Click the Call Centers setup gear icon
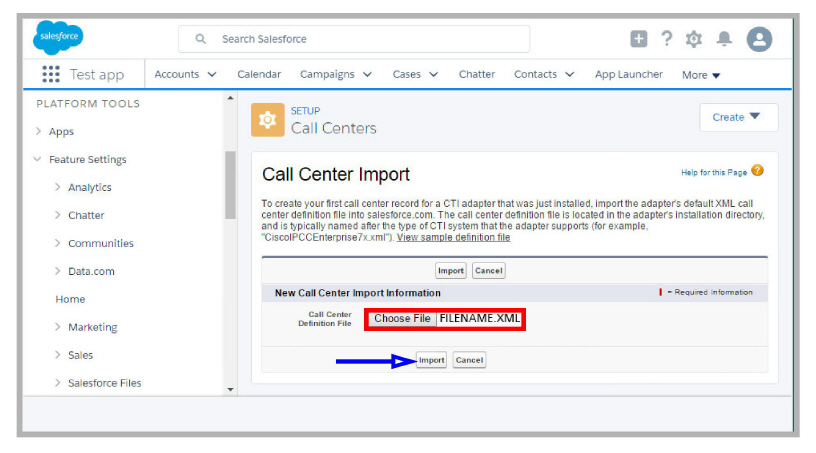Image resolution: width=816 pixels, height=453 pixels. pos(267,120)
